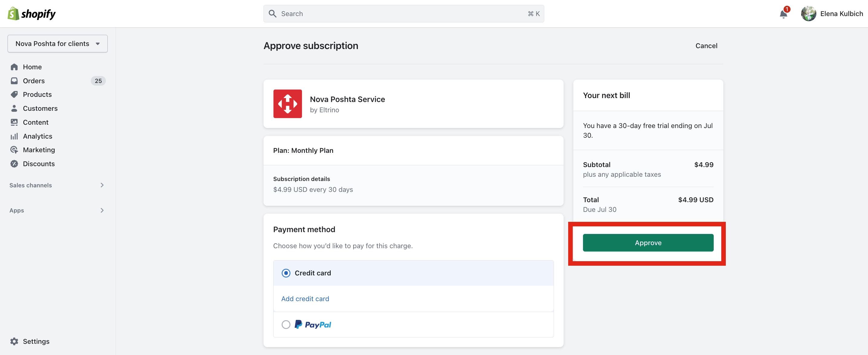
Task: Open the Products menu item
Action: (x=38, y=95)
